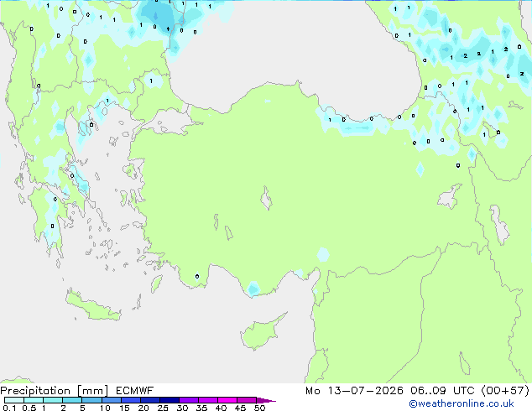Image resolution: width=532 pixels, height=411 pixels.
Task: Click the island of Crete on map
Action: coord(92,305)
